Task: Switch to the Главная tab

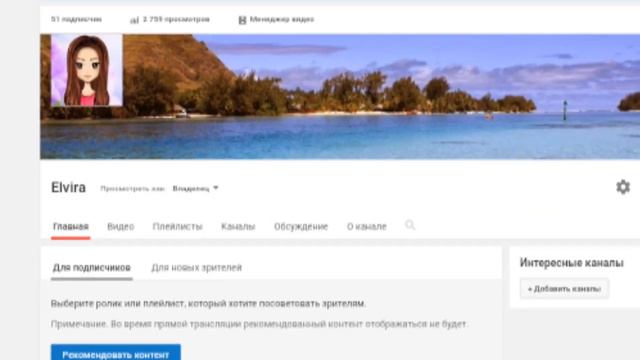Action: 71,227
